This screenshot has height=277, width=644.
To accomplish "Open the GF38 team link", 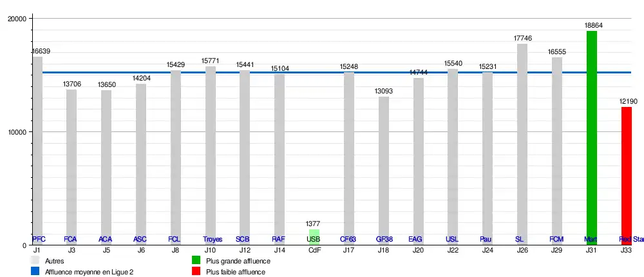I will 384,240.
